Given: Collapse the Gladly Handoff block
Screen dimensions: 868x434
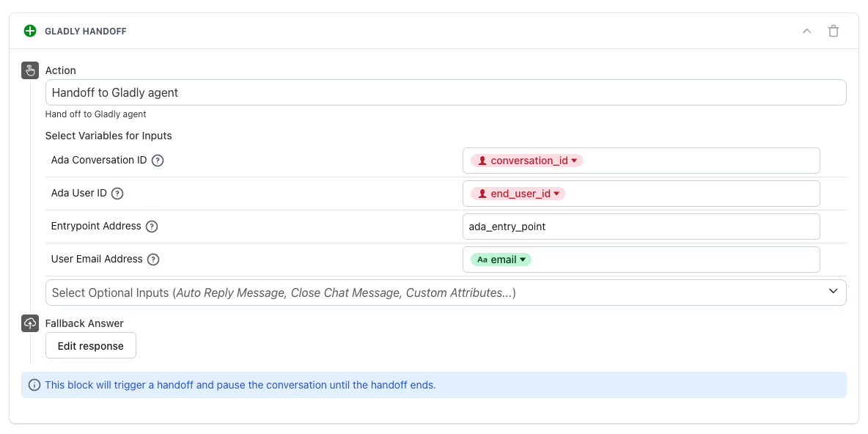Looking at the screenshot, I should pyautogui.click(x=806, y=31).
